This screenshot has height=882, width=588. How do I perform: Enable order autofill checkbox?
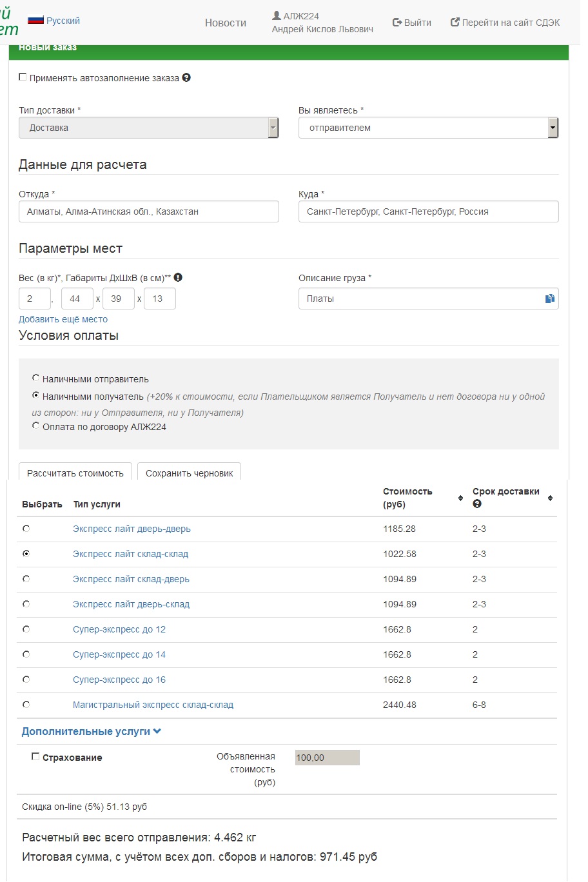pos(23,77)
